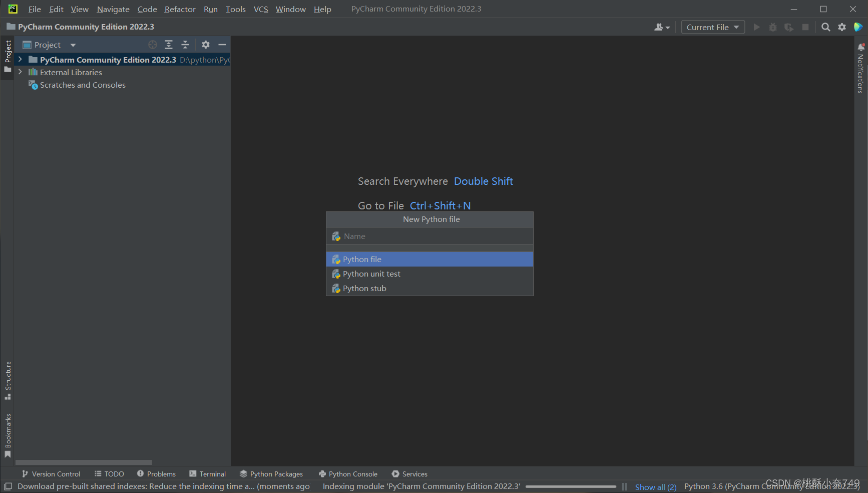This screenshot has width=868, height=493.
Task: Click the Debug bug icon
Action: [x=773, y=27]
